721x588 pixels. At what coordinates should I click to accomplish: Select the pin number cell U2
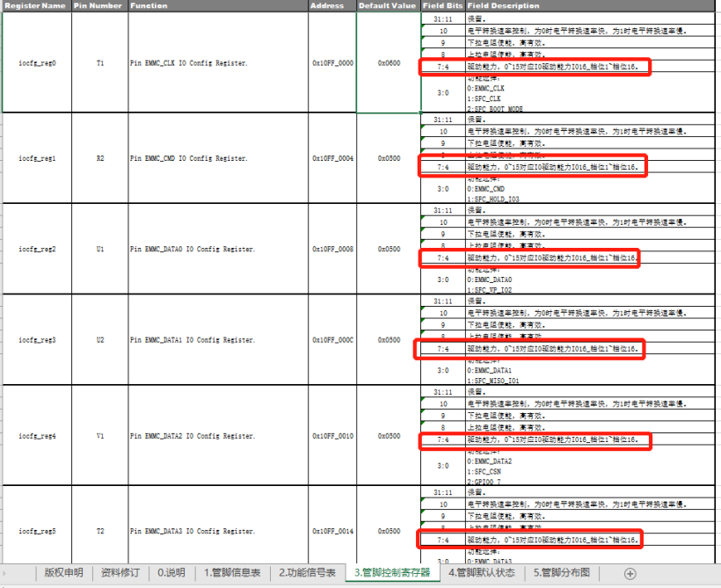[99, 340]
